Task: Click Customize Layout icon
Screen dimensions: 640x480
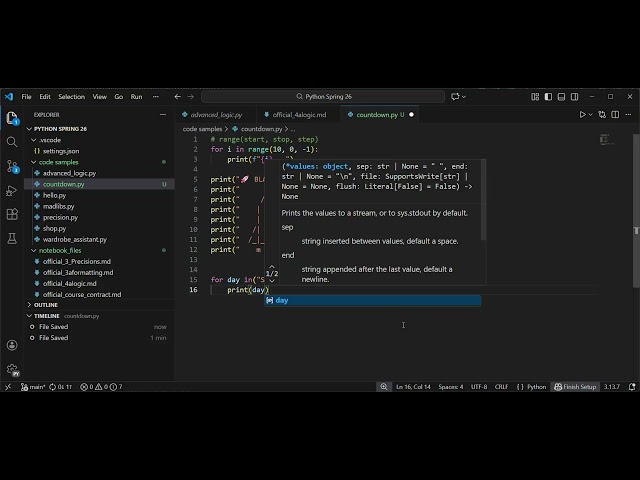Action: click(x=535, y=97)
